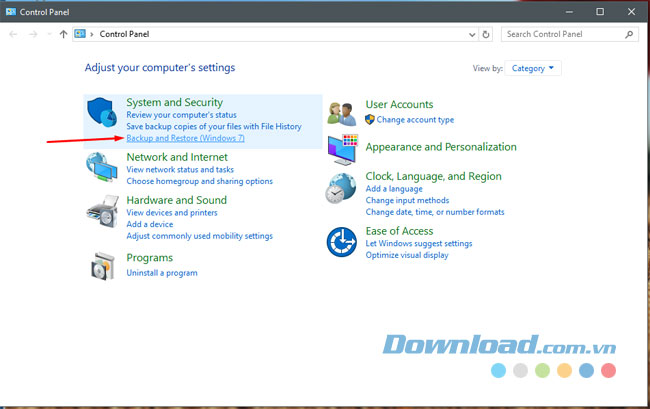Open Clock, Language, and Region heading
This screenshot has height=409, width=650.
click(433, 177)
